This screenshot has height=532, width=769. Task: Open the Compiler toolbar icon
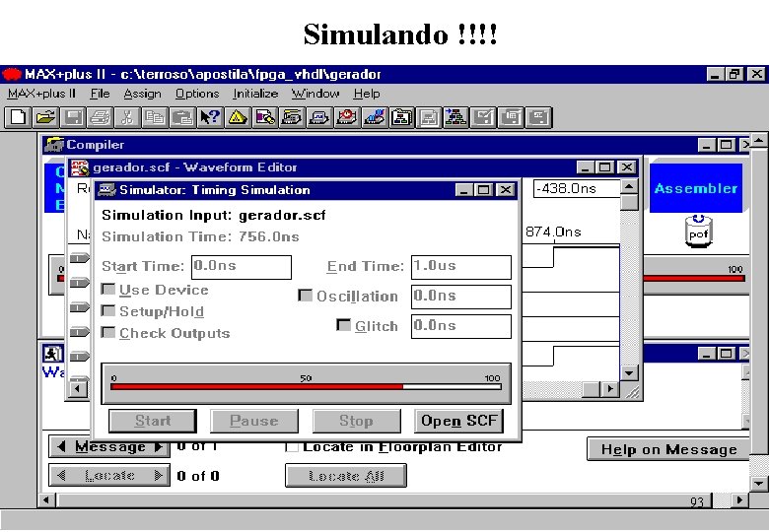[x=292, y=117]
